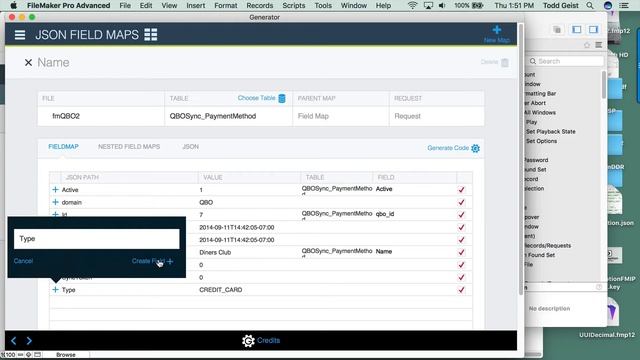Screen dimensions: 640x360
Task: Go to next record with right arrow
Action: [x=29, y=340]
